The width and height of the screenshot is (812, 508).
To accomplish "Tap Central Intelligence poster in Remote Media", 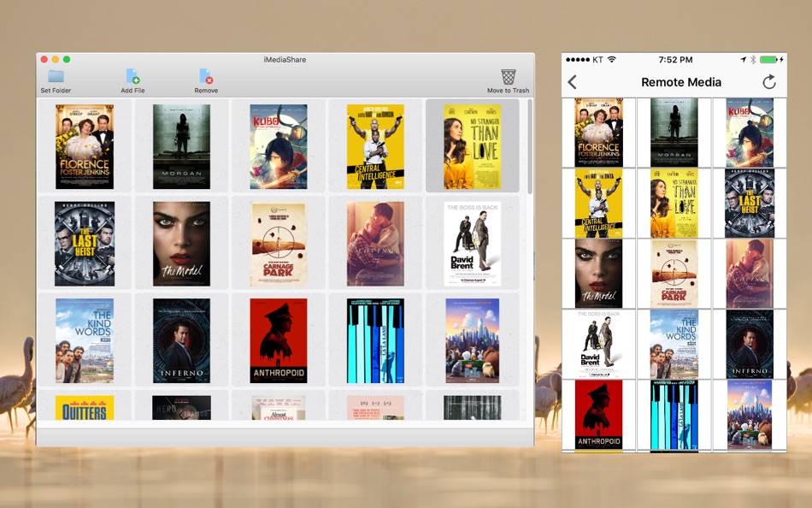I will click(598, 203).
